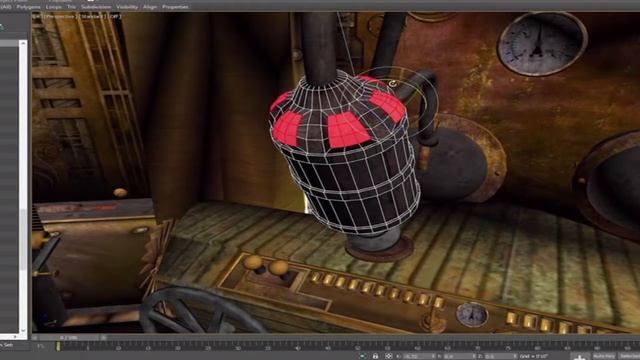Image resolution: width=640 pixels, height=360 pixels.
Task: Click the left panel vertical scrollbar down arrow
Action: tap(23, 331)
